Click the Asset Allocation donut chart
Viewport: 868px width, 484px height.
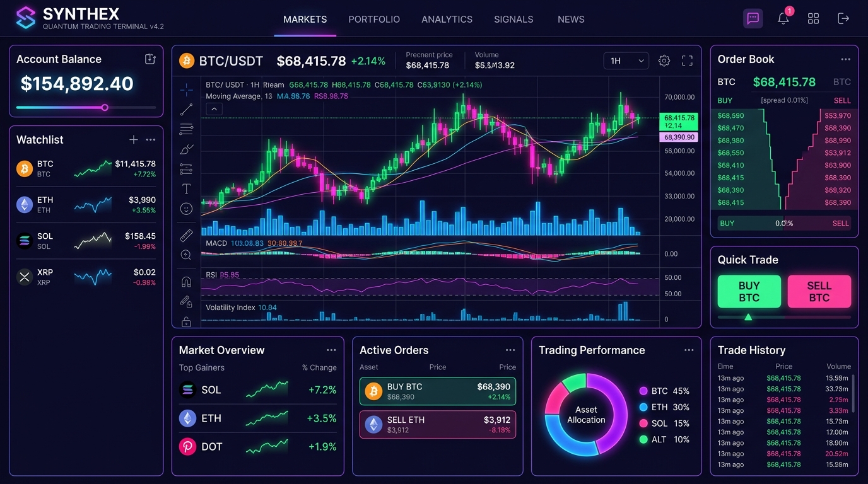586,414
